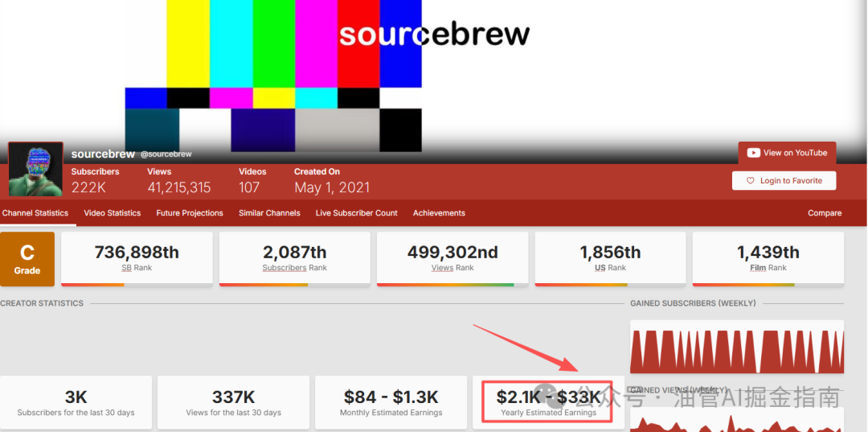Click the 499,302nd Views Rank card

coord(452,259)
